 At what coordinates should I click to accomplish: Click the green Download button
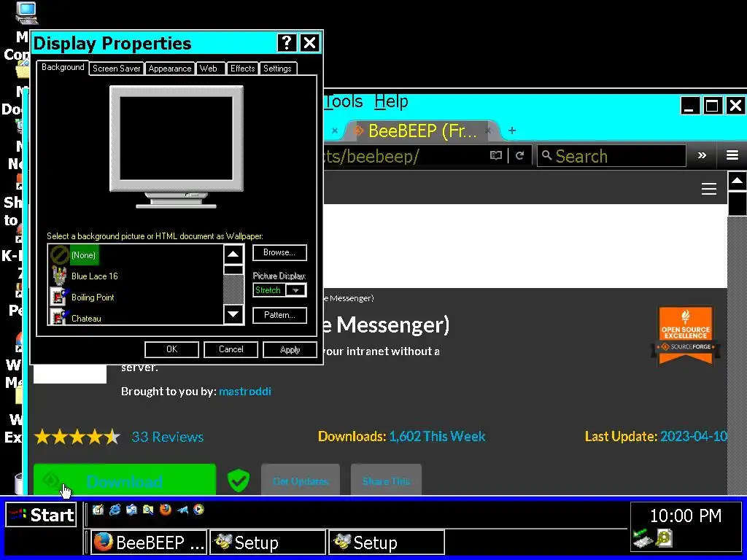pos(124,481)
